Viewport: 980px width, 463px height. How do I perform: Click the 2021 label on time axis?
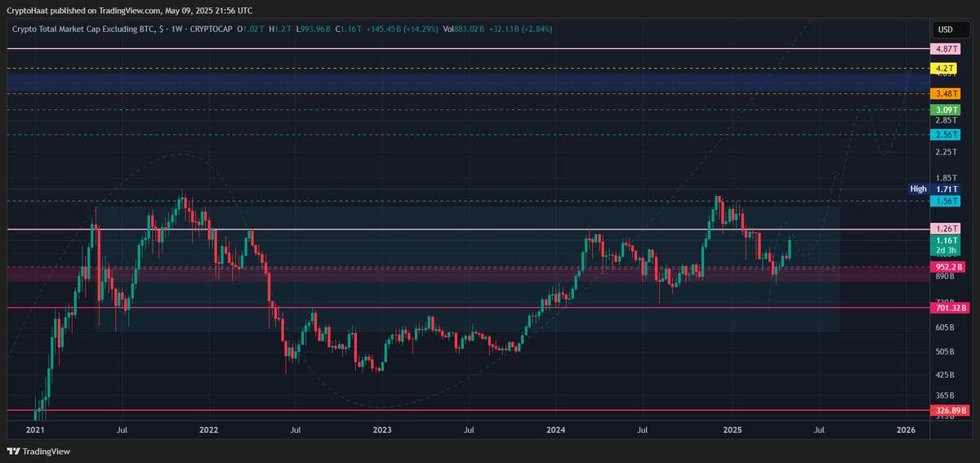[x=35, y=429]
